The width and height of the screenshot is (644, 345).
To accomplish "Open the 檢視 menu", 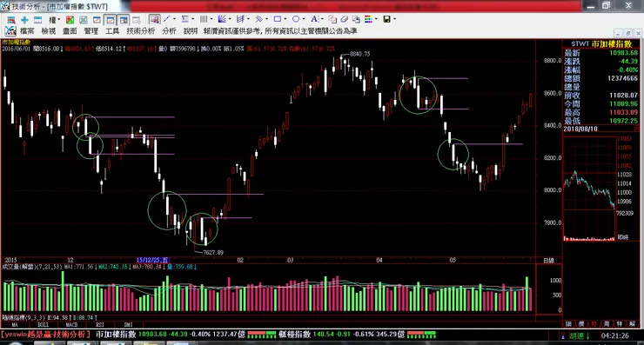I will [49, 31].
